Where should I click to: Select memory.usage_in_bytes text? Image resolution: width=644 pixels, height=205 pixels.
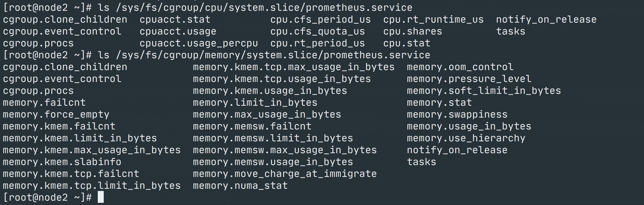point(469,126)
